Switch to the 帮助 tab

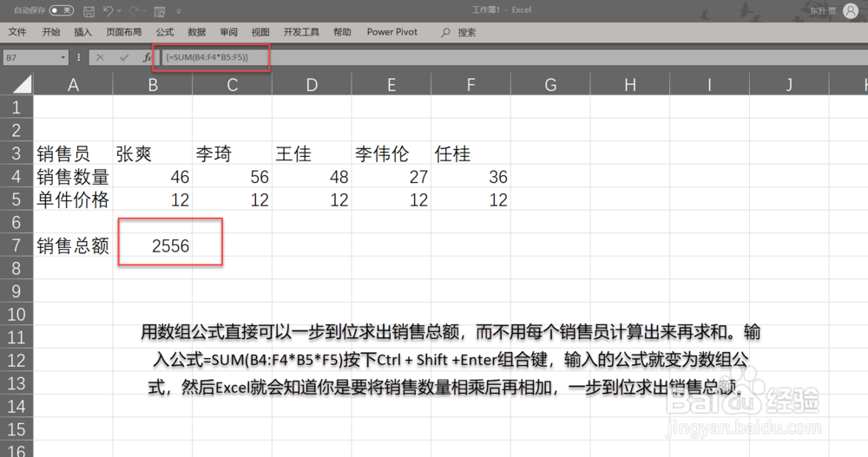342,32
